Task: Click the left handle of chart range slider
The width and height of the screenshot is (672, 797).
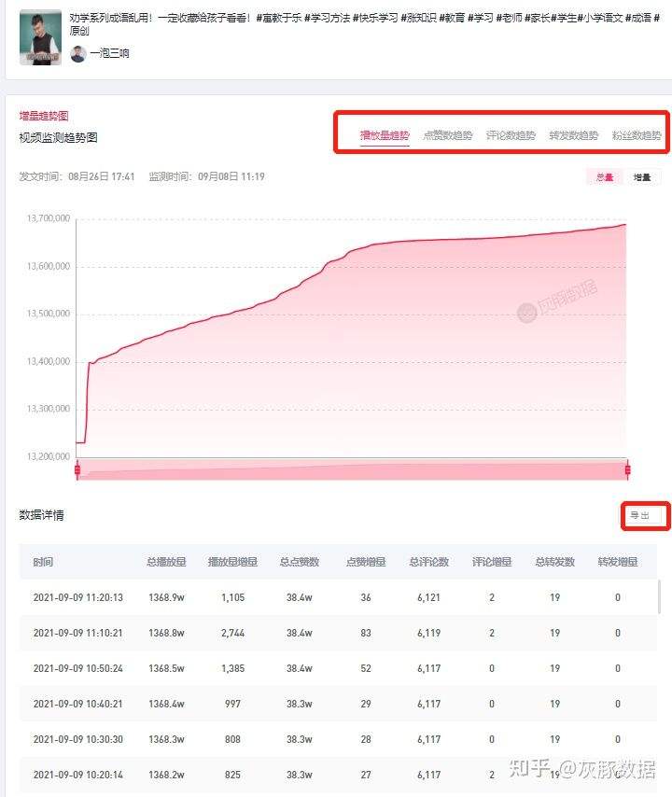Action: (77, 469)
